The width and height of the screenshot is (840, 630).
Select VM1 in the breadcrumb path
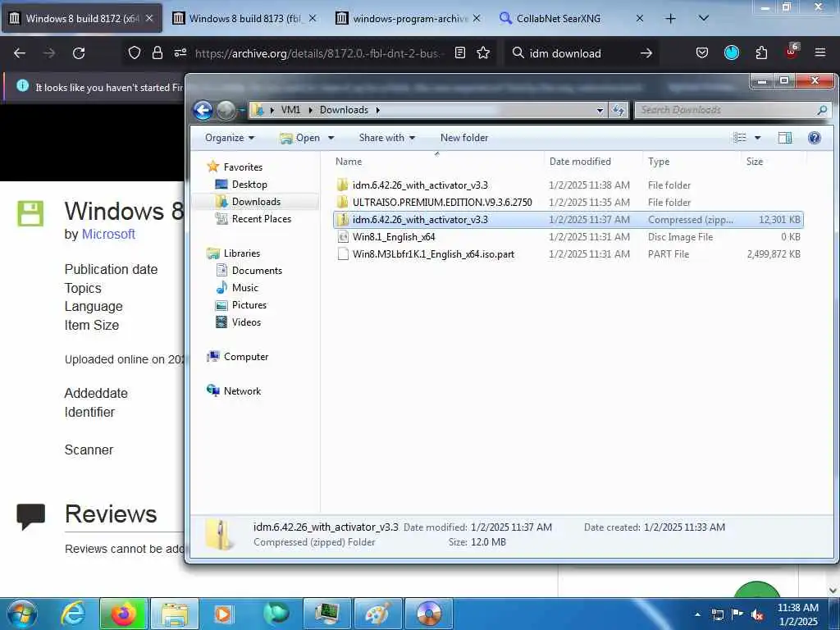[x=290, y=110]
